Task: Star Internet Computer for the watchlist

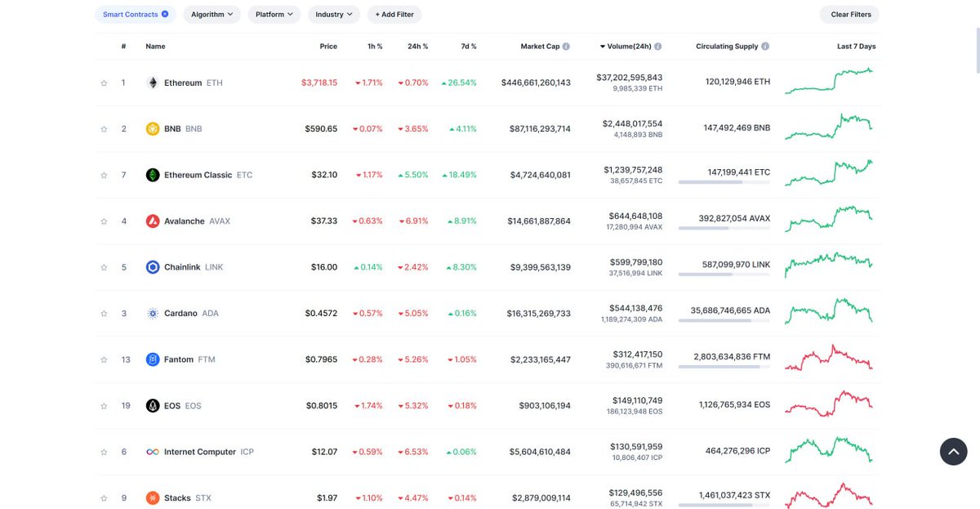Action: [104, 452]
